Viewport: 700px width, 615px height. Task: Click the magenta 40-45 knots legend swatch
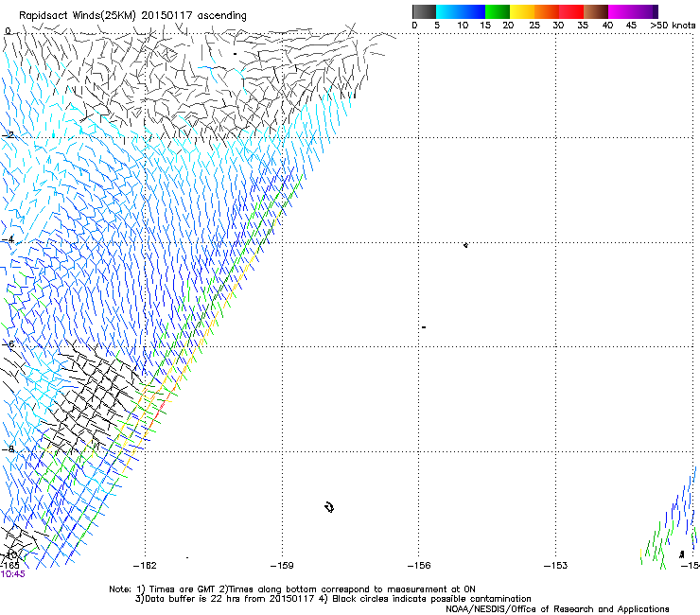(x=621, y=11)
